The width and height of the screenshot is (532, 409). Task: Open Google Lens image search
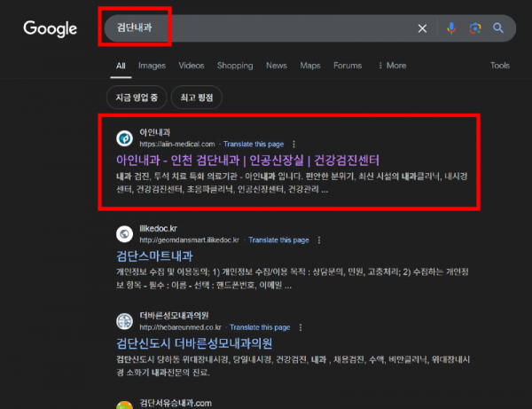(475, 28)
